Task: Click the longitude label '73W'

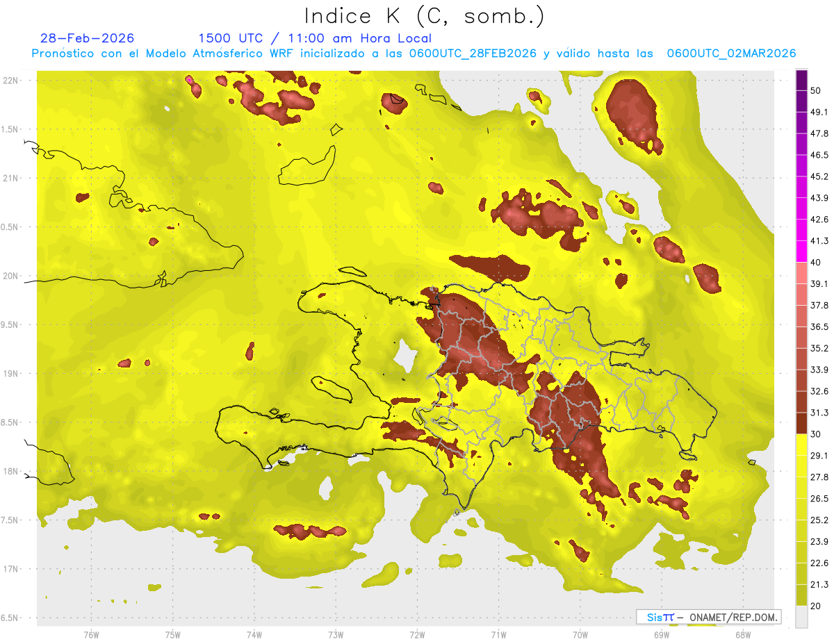Action: point(336,634)
